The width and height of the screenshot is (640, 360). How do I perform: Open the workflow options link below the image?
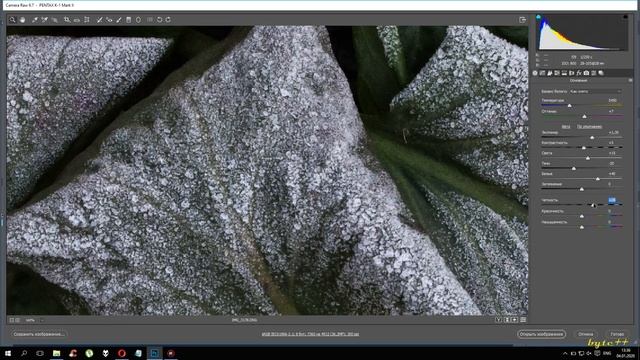point(310,334)
